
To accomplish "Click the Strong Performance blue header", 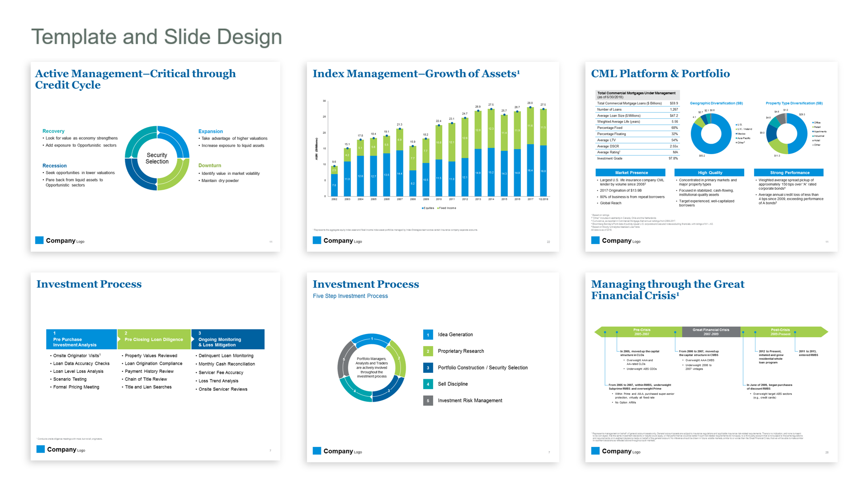I will [x=789, y=173].
